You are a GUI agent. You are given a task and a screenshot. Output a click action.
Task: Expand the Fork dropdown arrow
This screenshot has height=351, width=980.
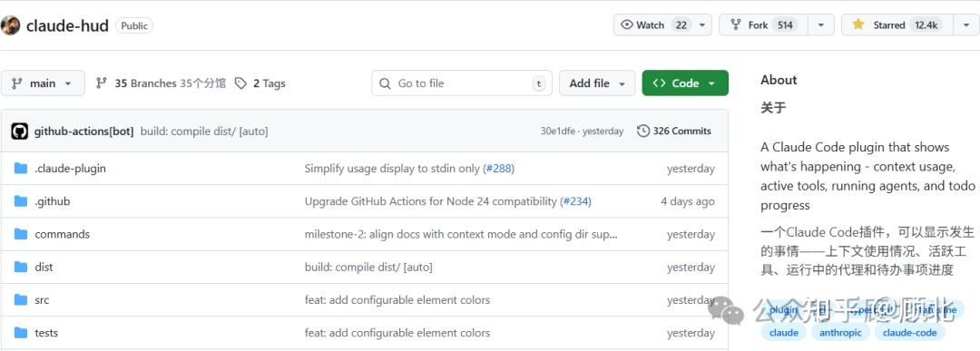click(820, 25)
